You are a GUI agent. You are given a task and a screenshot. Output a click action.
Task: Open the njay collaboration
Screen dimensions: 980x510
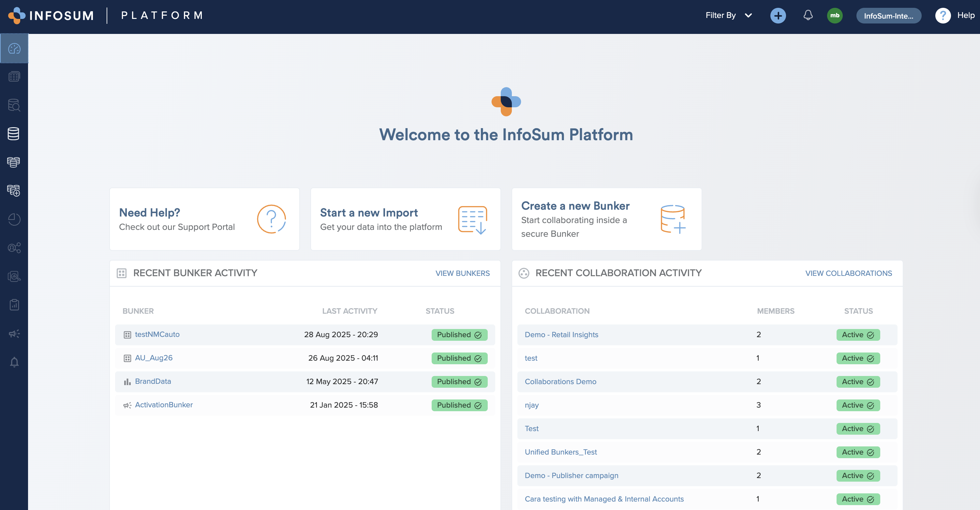click(x=531, y=405)
